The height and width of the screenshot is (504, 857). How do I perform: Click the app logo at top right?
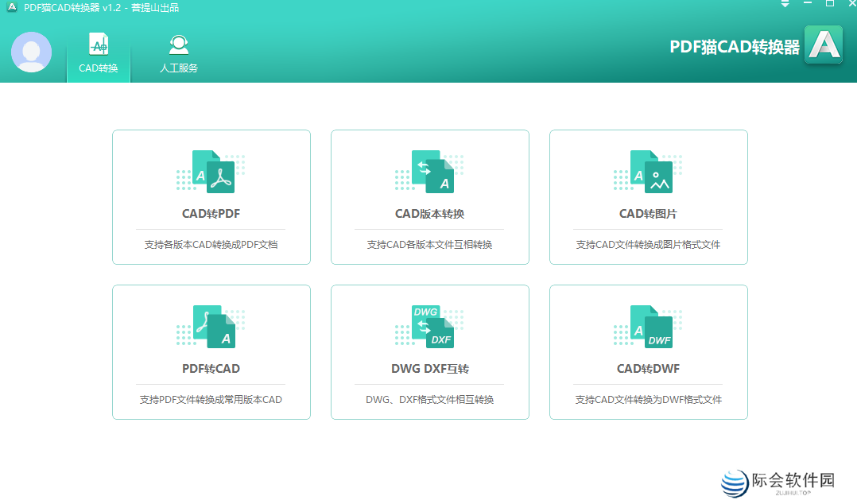pos(824,45)
